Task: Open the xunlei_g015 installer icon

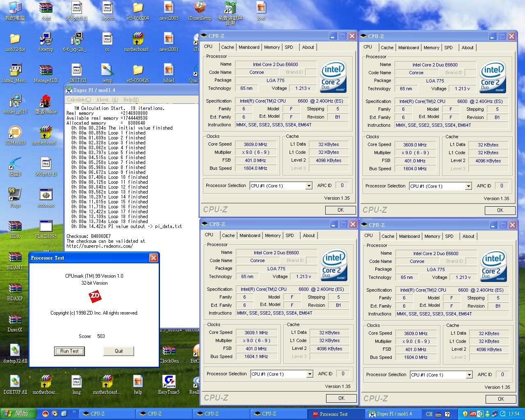Action: pyautogui.click(x=15, y=105)
